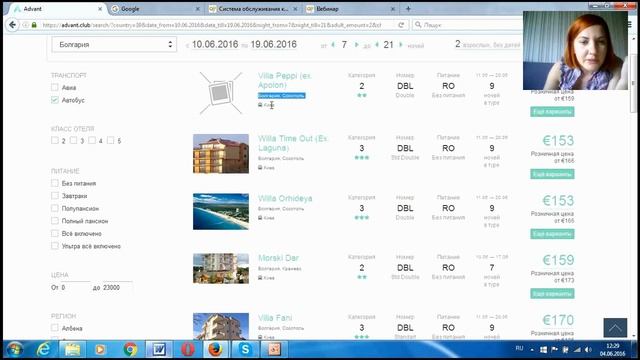This screenshot has width=640, height=360.
Task: Click the maximum price field showing 23000
Action: click(x=117, y=287)
